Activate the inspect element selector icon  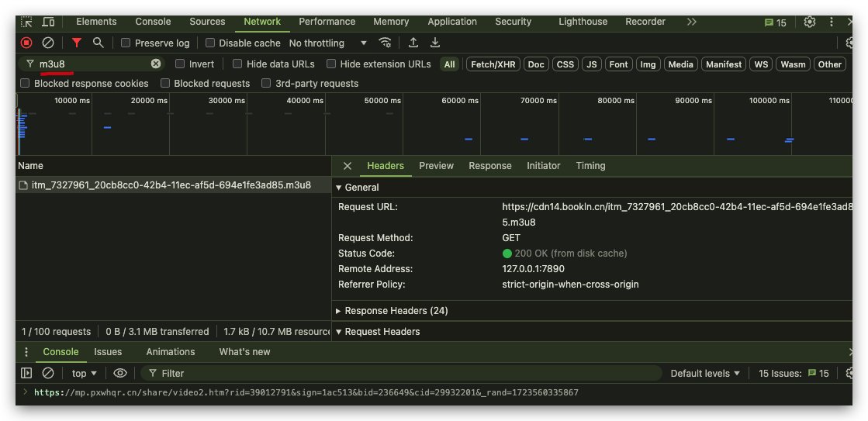[26, 22]
